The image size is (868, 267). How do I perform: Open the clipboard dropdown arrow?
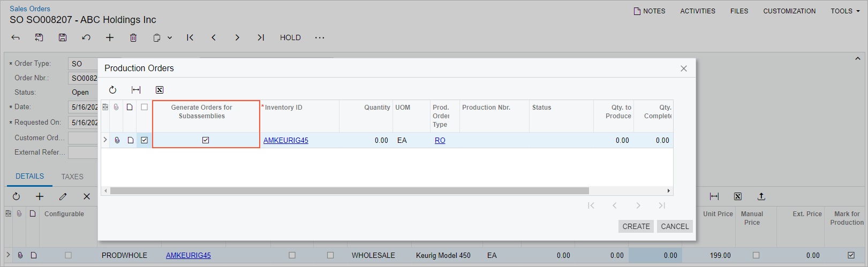[x=170, y=37]
